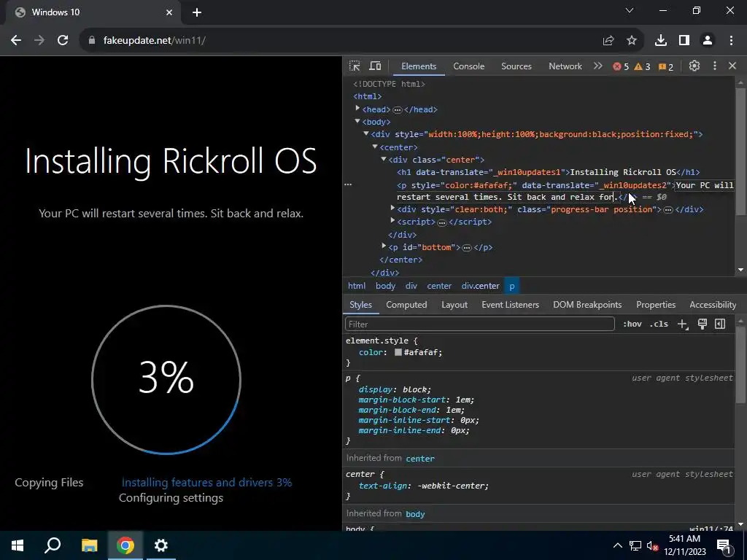Screen dimensions: 747x560
Task: Expand the p id bottom node
Action: [384, 246]
